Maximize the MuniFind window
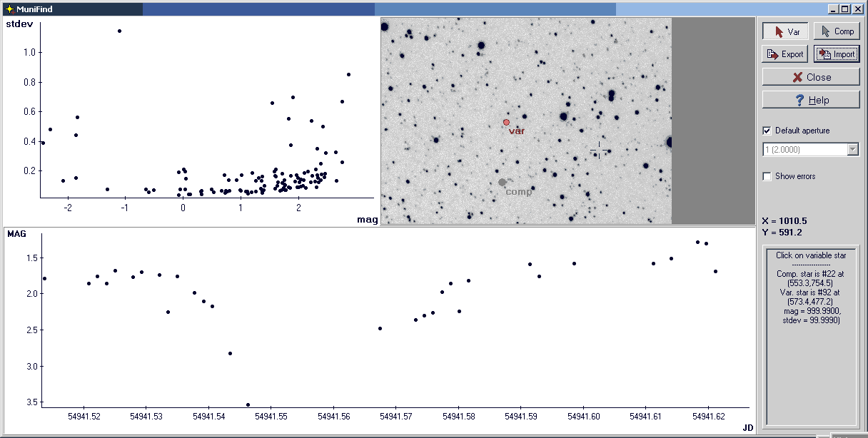 (844, 9)
